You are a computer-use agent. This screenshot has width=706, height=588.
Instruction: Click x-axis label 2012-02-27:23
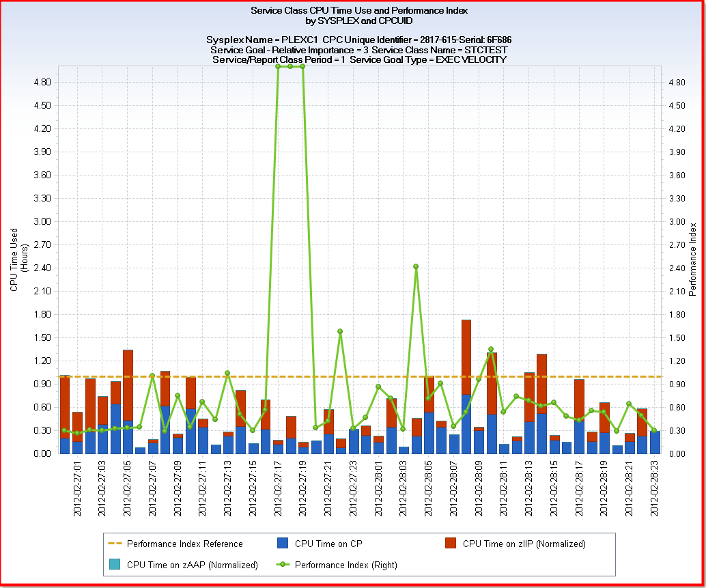pyautogui.click(x=353, y=488)
